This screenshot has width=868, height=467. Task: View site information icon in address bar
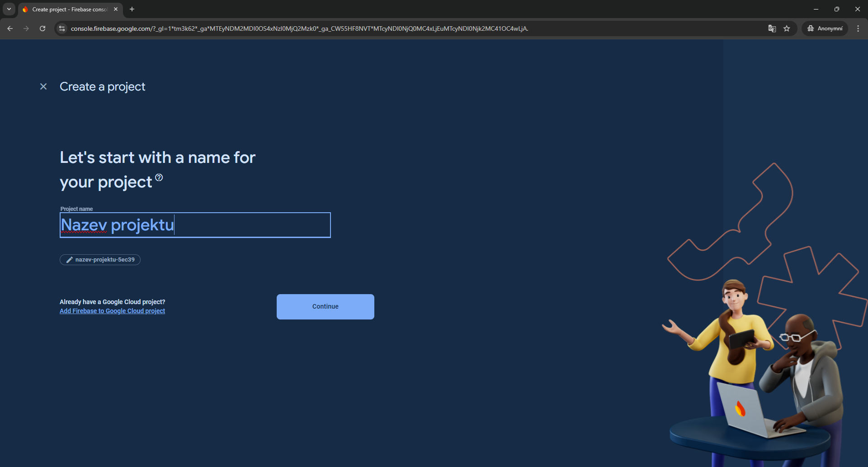tap(62, 29)
